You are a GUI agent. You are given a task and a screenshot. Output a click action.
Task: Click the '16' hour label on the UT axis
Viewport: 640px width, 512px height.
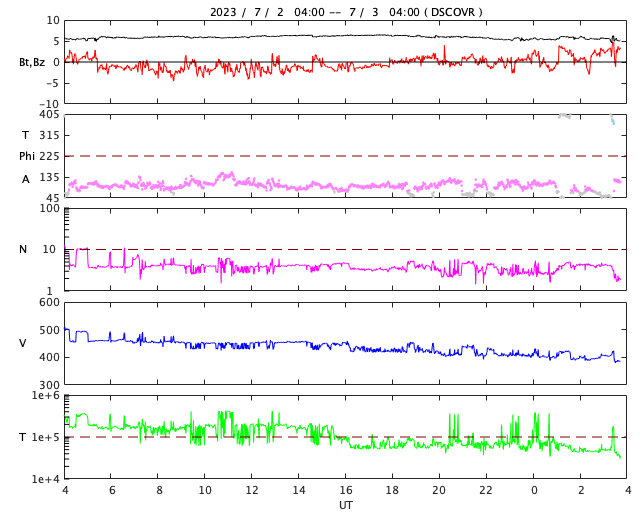[x=346, y=490]
